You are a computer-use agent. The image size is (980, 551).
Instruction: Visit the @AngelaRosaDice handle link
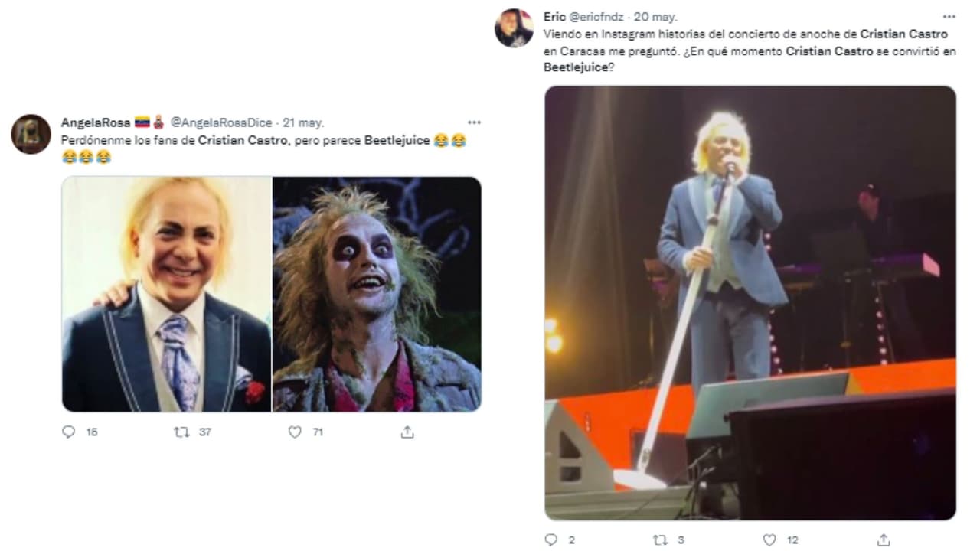pos(220,122)
